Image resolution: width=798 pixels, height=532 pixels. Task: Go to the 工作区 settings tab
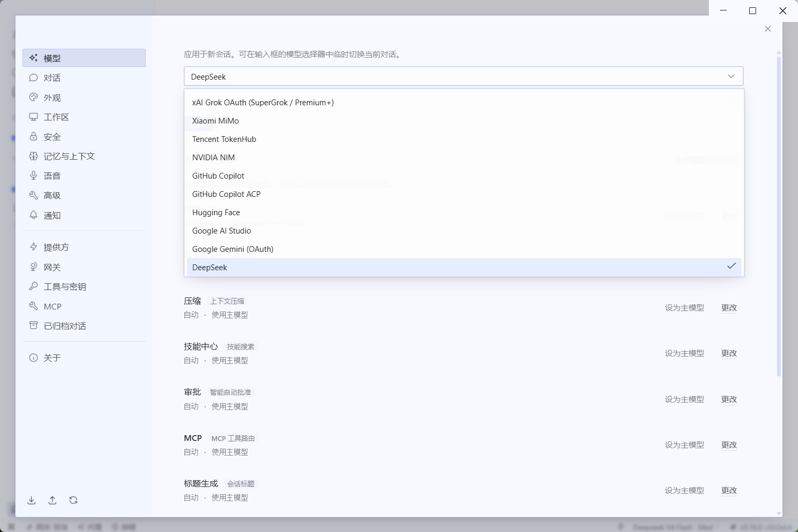84,117
